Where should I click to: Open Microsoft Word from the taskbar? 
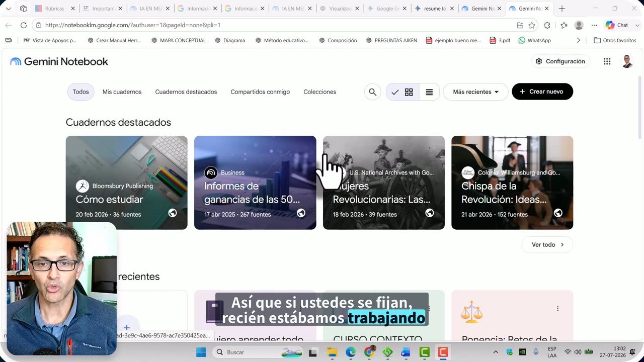tap(406, 352)
